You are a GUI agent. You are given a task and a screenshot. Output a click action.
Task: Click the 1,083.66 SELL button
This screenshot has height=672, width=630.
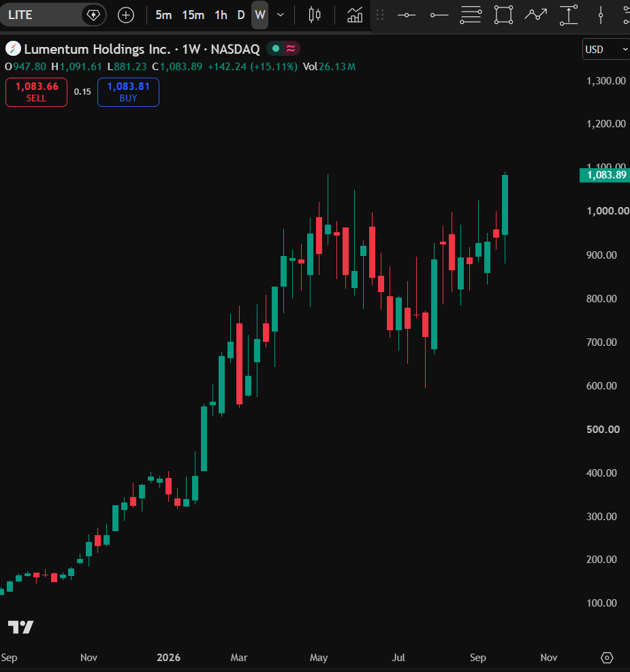(36, 92)
